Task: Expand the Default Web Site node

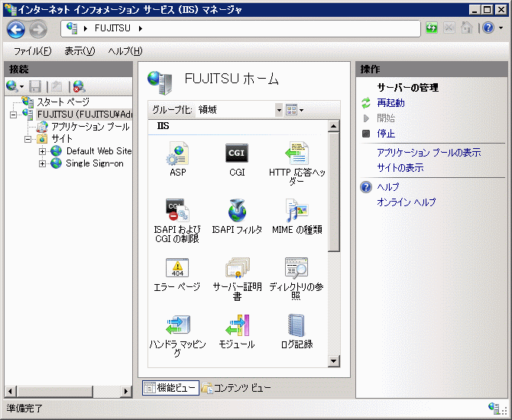Action: (x=42, y=151)
